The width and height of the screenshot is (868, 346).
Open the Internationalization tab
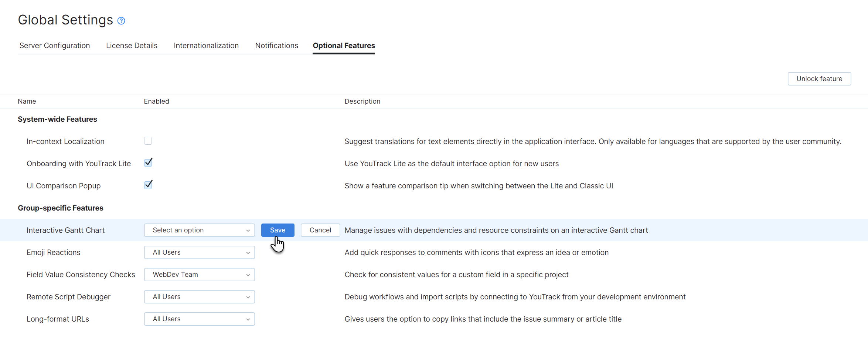tap(206, 46)
